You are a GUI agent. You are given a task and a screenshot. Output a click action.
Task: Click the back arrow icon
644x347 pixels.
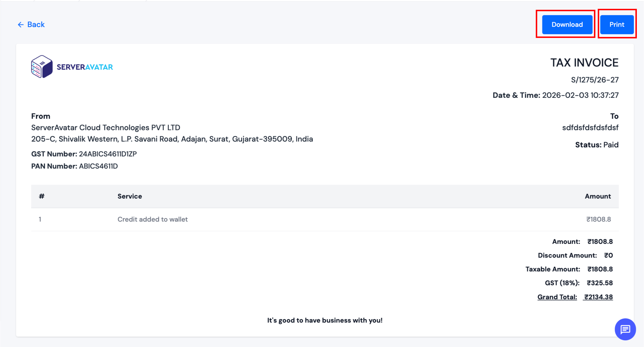click(21, 24)
